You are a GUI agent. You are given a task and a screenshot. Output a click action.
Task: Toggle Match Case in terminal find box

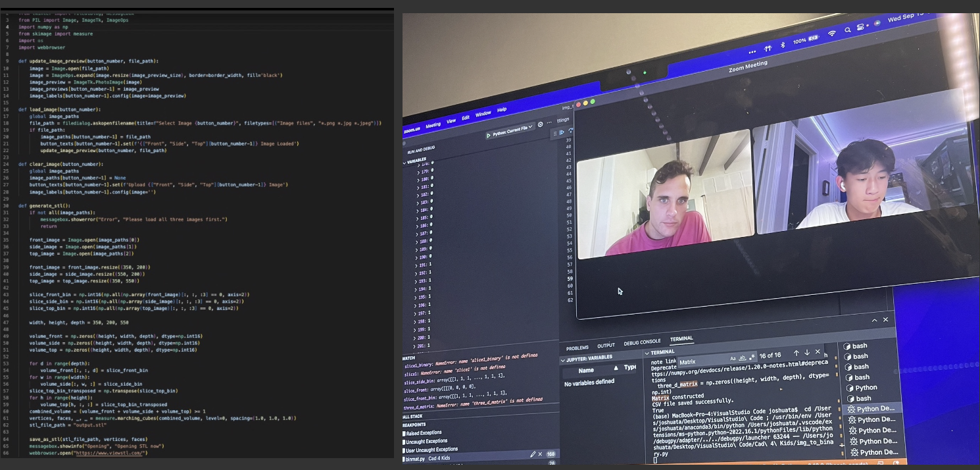[x=733, y=359]
